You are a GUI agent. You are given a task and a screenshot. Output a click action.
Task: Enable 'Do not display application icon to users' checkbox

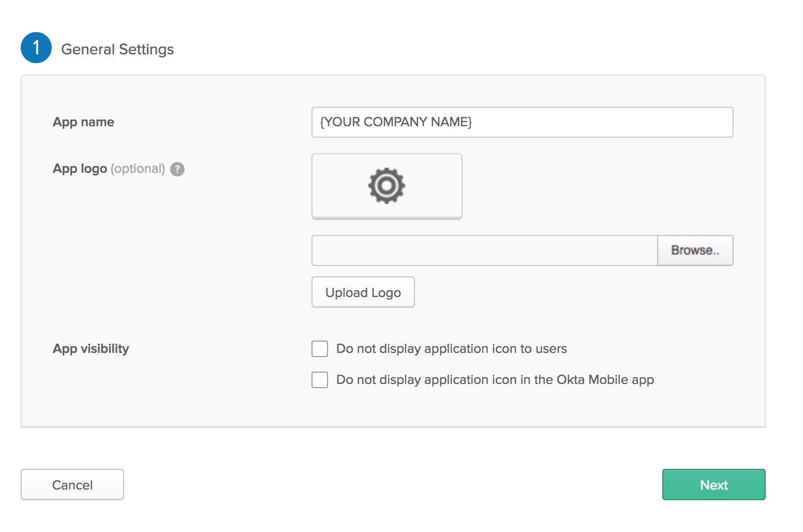320,349
